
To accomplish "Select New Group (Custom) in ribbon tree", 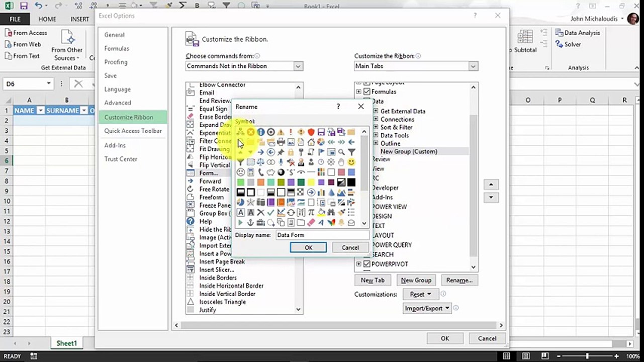I will pyautogui.click(x=408, y=151).
